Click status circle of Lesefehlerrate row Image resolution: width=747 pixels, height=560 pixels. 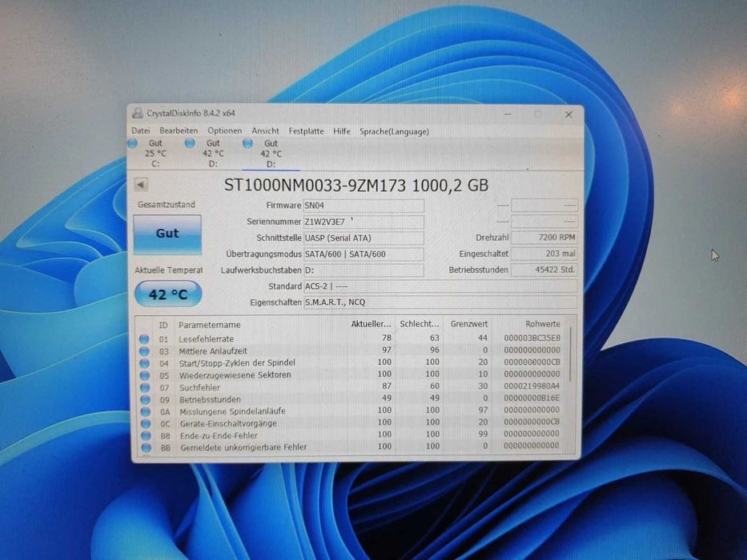tap(144, 339)
